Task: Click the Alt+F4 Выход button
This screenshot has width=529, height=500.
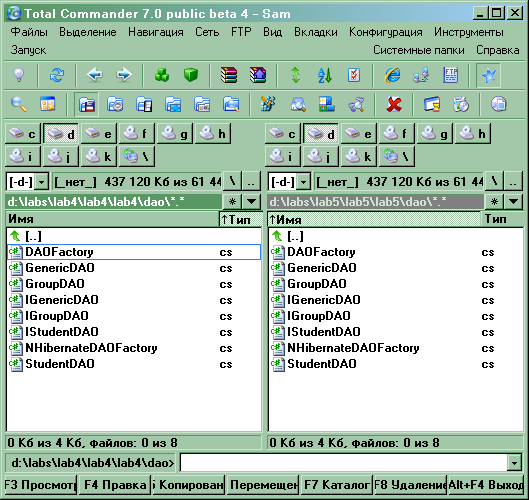Action: [485, 485]
